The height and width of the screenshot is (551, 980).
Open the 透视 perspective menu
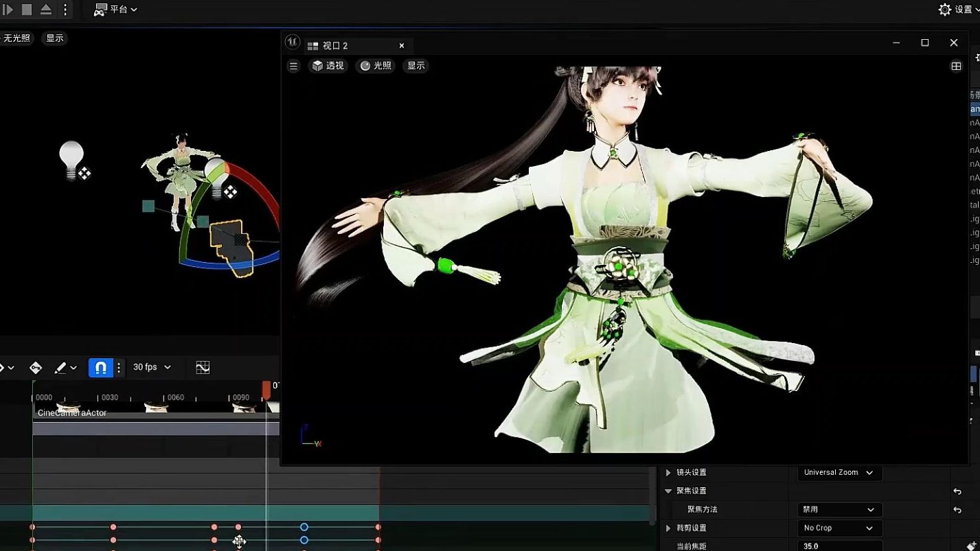click(328, 66)
